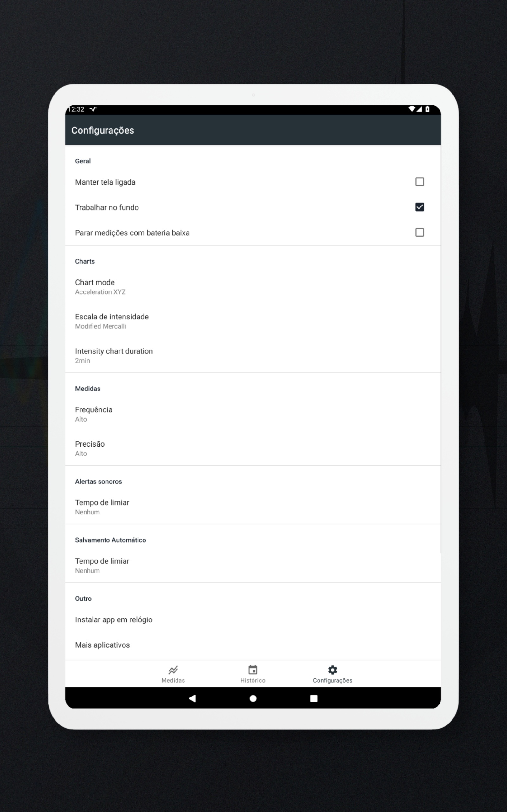Image resolution: width=507 pixels, height=812 pixels.
Task: Tap the battery status icon
Action: 427,109
